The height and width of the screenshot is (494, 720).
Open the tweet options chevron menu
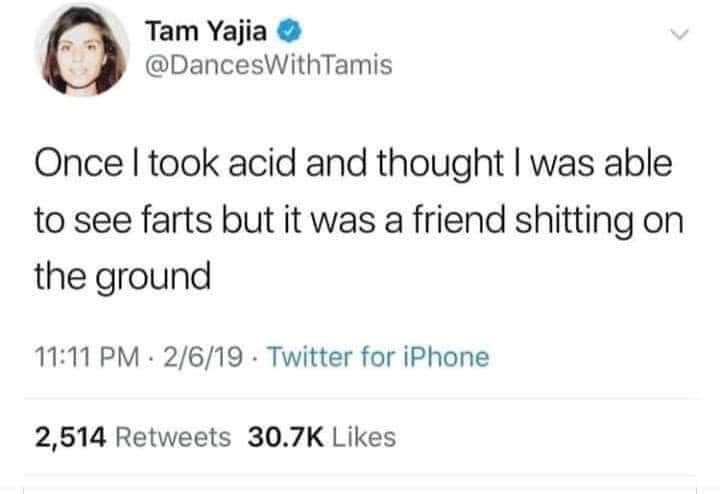tap(681, 35)
